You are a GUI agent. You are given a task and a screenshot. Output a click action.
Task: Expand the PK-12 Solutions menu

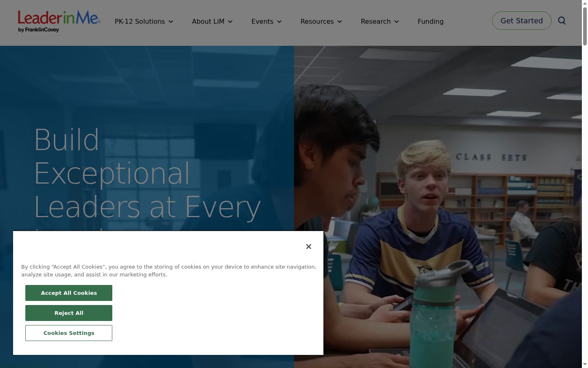point(144,21)
